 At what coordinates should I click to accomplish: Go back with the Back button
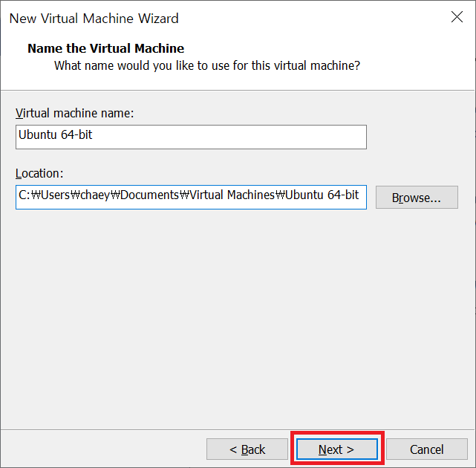(x=247, y=449)
